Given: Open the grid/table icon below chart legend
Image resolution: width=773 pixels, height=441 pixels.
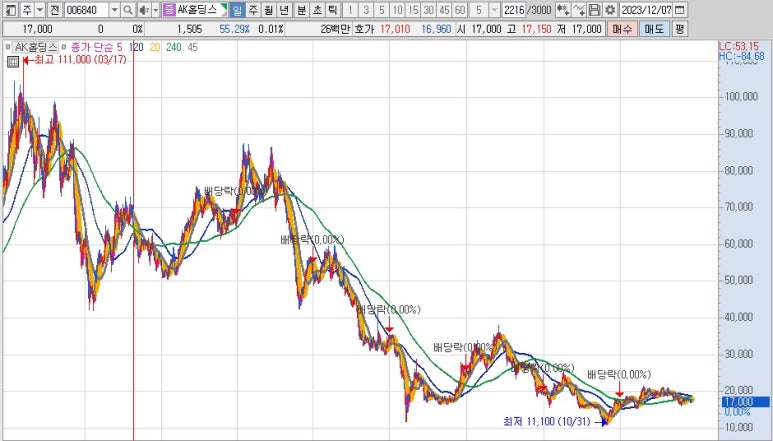Looking at the screenshot, I should point(13,62).
